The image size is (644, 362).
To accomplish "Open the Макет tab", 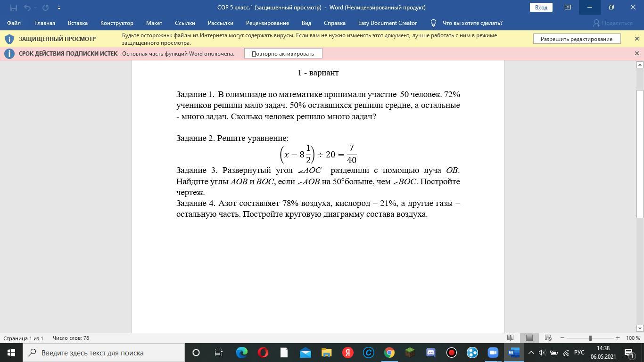I will click(154, 23).
